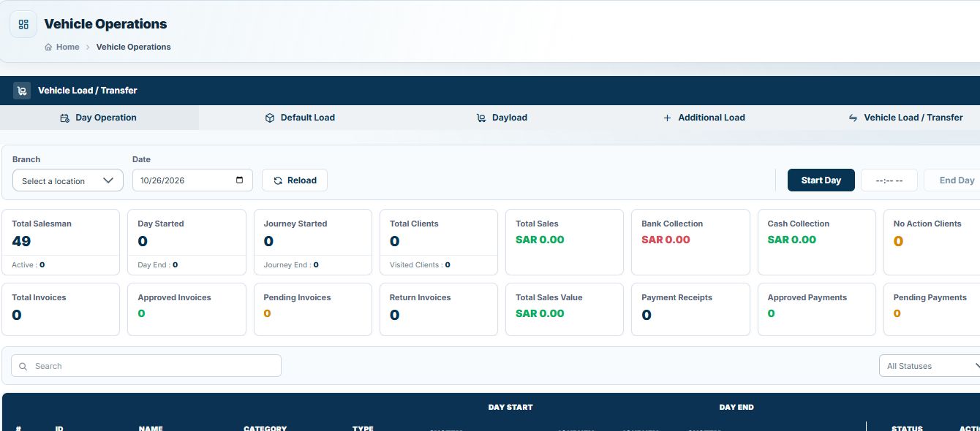Screen dimensions: 980x431
Task: Click the Vehicle Operations grid icon
Action: click(x=23, y=24)
